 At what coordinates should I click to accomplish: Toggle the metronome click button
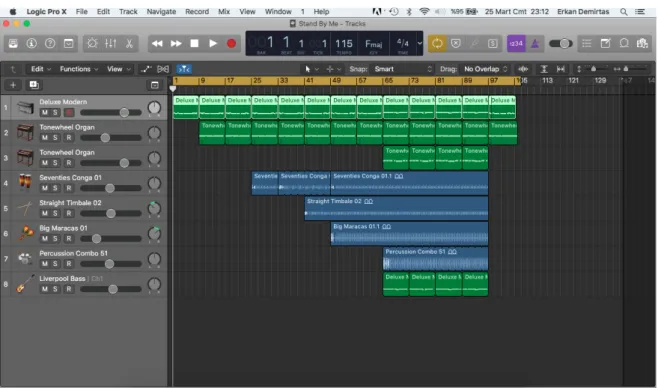[x=535, y=43]
